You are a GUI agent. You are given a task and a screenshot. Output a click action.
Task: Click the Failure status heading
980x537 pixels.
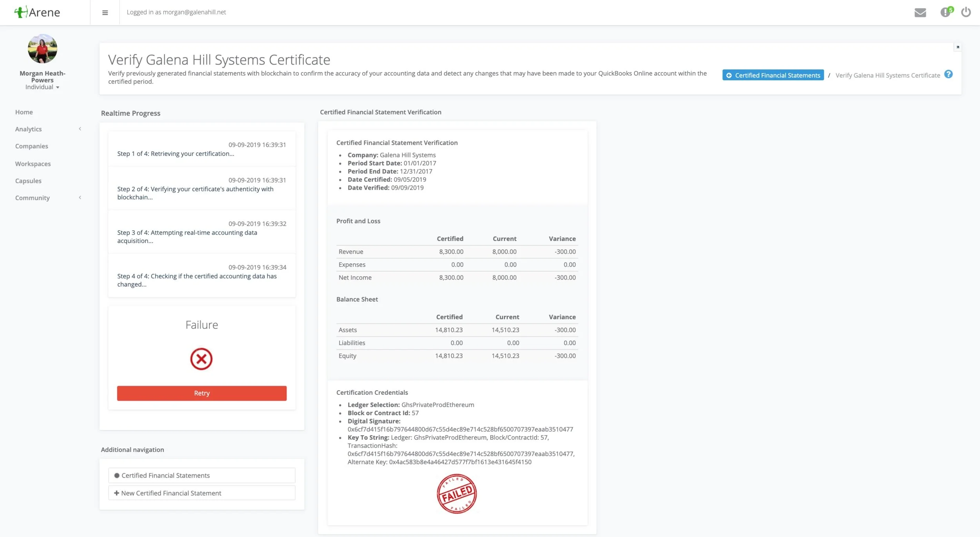coord(201,325)
